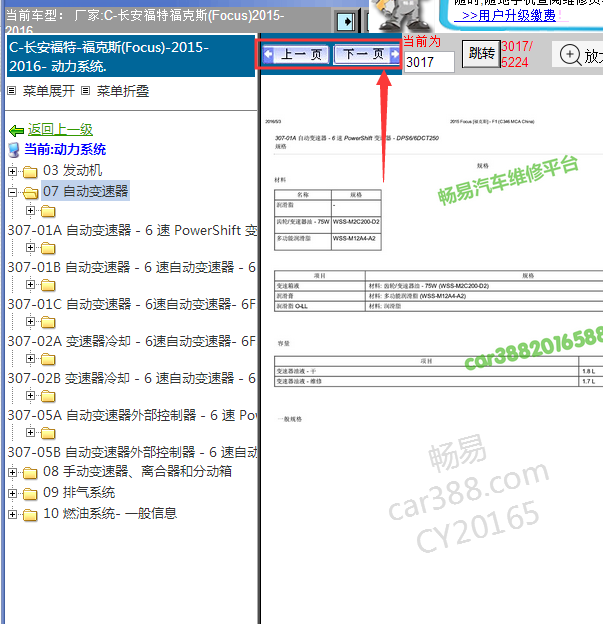The height and width of the screenshot is (624, 603).
Task: Expand node above 307-01A 自动变速器 PowerShift
Action: pos(30,211)
